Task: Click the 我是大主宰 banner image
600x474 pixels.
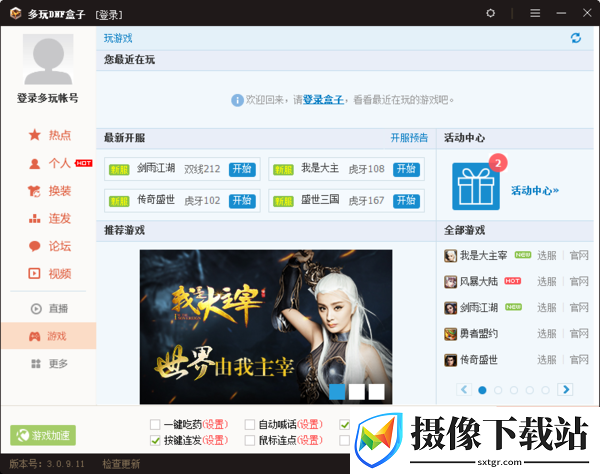Action: click(266, 327)
